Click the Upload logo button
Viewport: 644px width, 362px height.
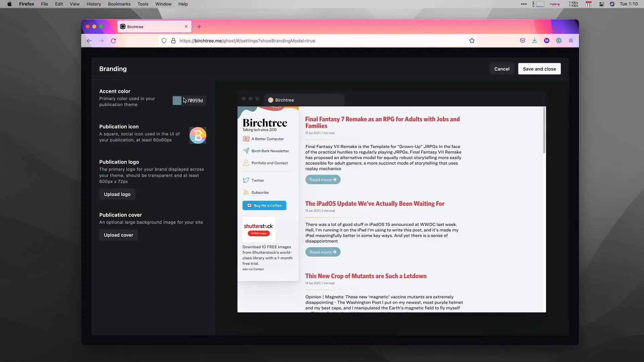(117, 194)
